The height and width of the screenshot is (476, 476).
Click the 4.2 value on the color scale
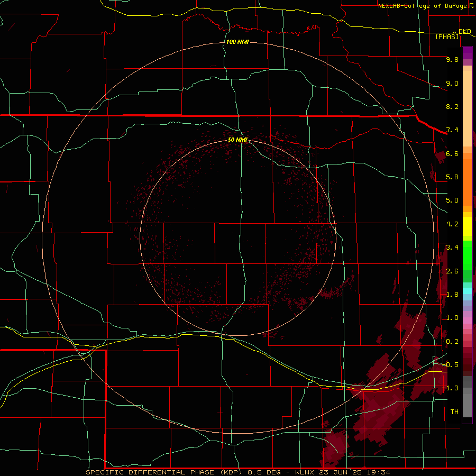tap(452, 224)
